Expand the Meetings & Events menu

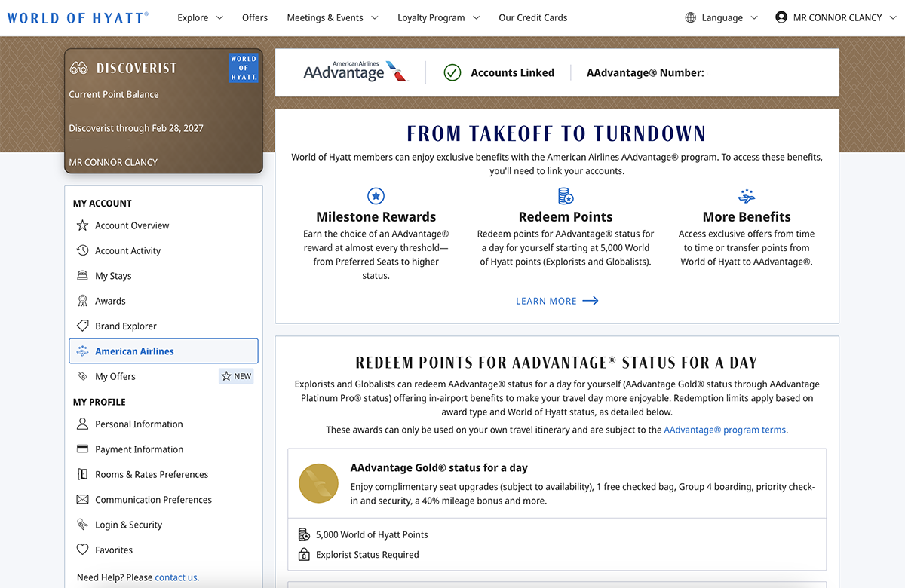click(x=333, y=17)
